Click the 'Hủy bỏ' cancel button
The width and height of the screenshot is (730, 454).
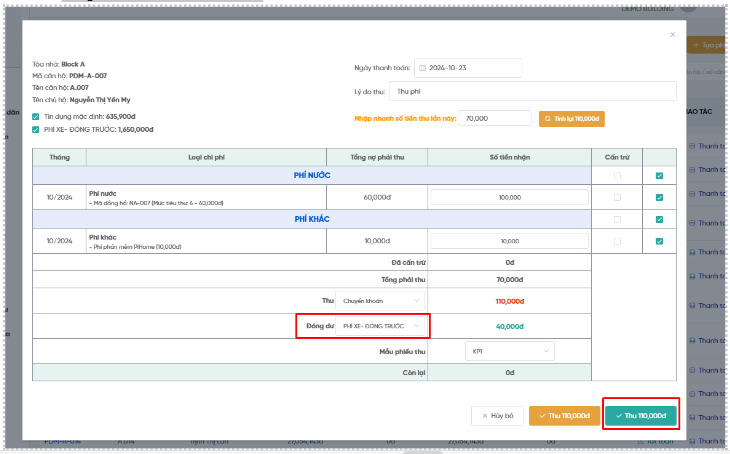pos(497,416)
